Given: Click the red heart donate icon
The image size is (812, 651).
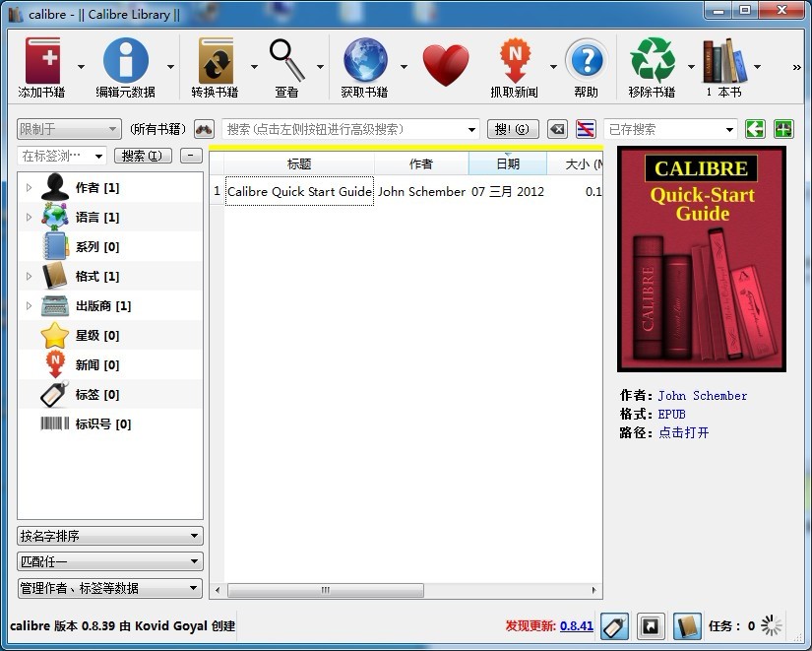Looking at the screenshot, I should pyautogui.click(x=446, y=64).
